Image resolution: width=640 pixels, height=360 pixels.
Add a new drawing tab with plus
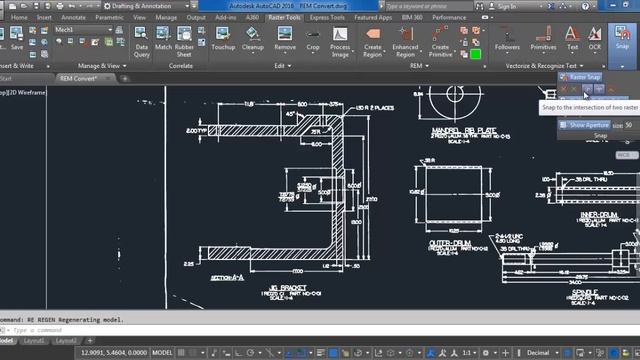point(125,79)
